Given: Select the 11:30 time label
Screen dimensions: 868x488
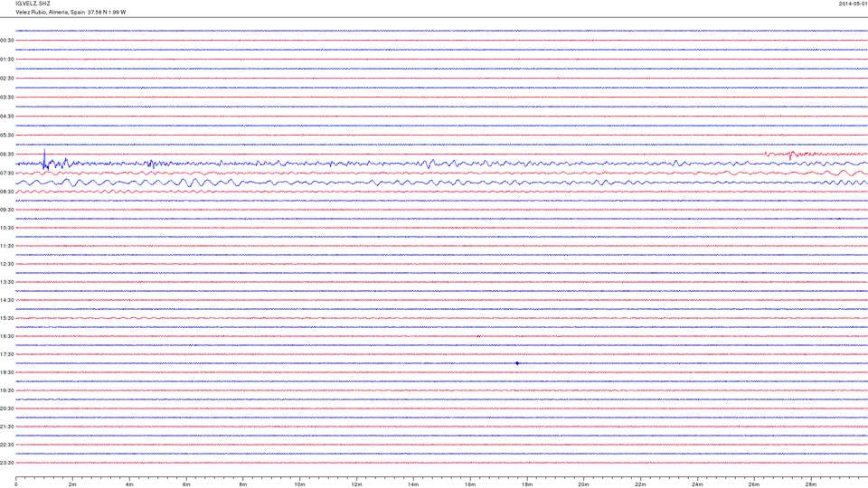Looking at the screenshot, I should coord(7,246).
